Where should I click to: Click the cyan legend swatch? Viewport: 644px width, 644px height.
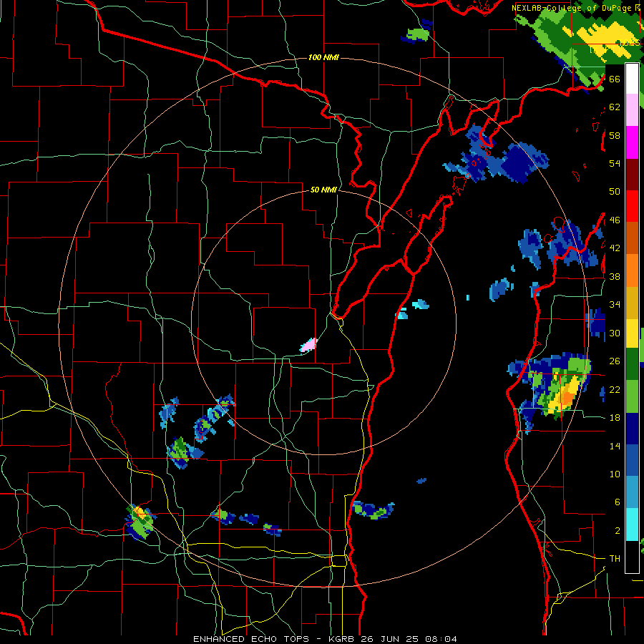[632, 525]
